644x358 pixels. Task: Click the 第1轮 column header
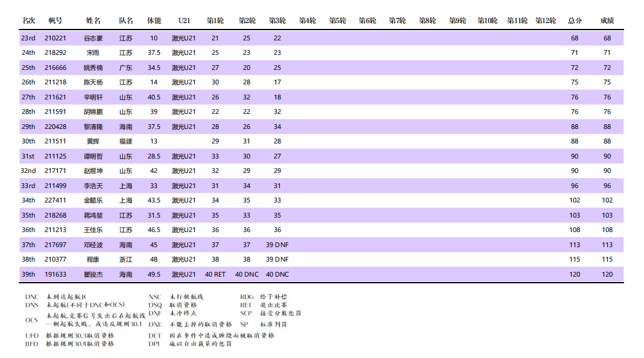click(x=215, y=20)
